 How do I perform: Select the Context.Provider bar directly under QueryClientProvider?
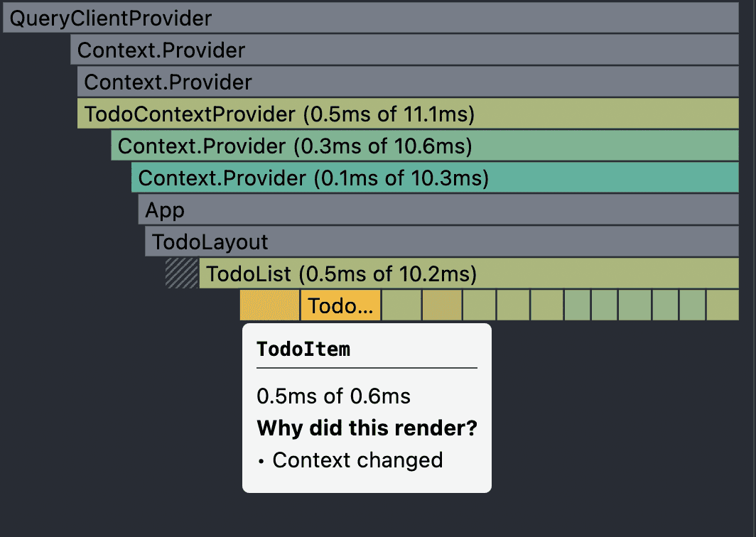click(404, 50)
